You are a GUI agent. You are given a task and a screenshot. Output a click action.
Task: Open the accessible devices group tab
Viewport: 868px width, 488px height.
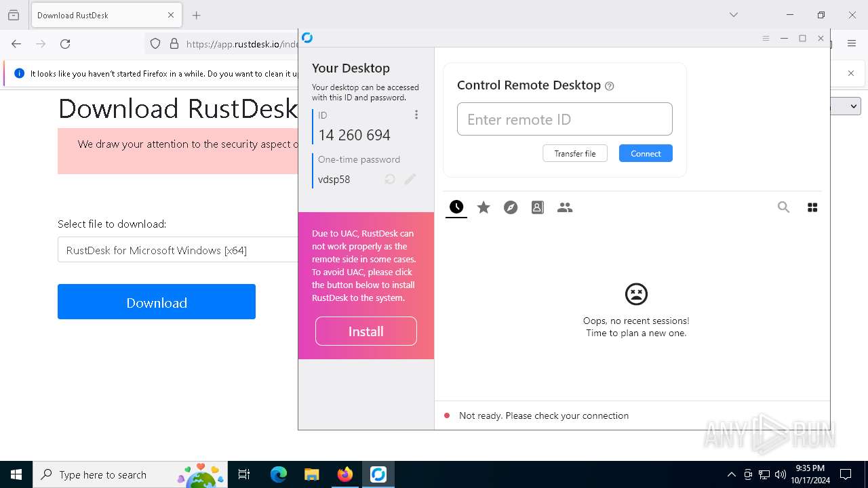click(565, 207)
